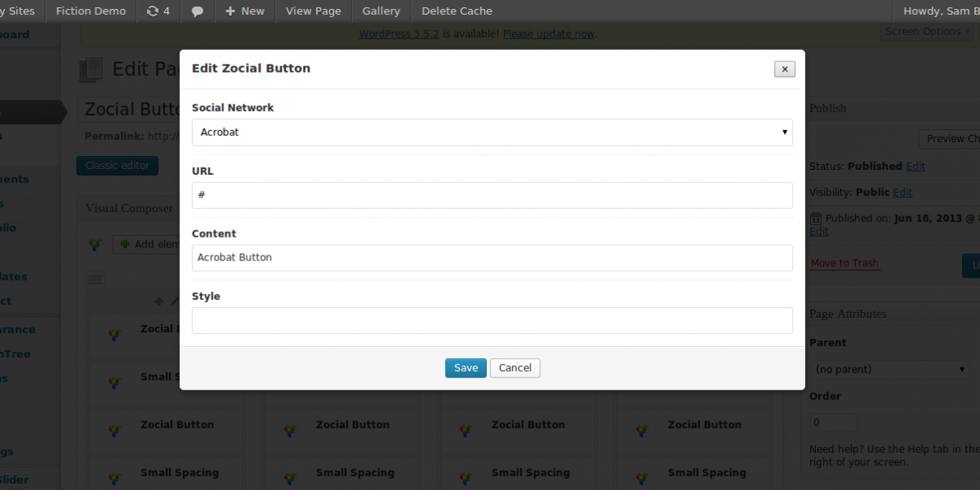
Task: Click the Content field with Acrobat Button
Action: (x=492, y=258)
